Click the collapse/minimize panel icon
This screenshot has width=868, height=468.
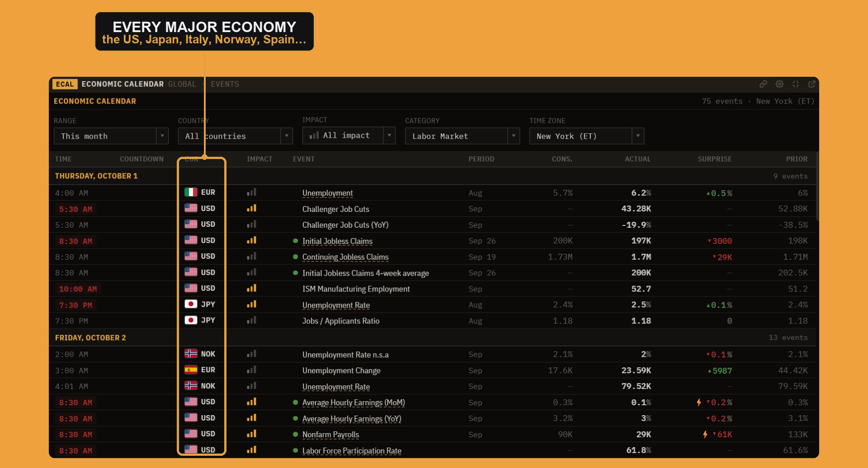tap(796, 84)
